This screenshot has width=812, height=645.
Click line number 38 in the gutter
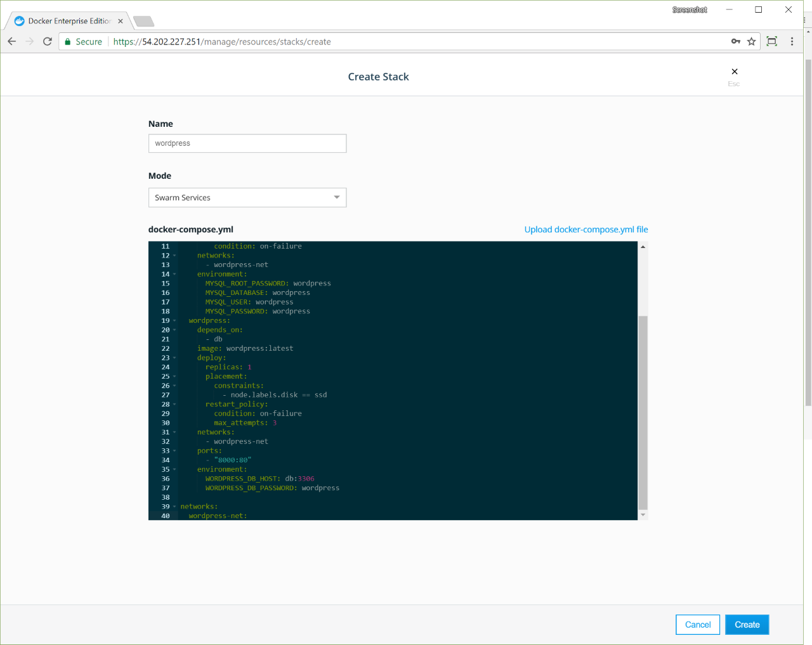point(166,497)
